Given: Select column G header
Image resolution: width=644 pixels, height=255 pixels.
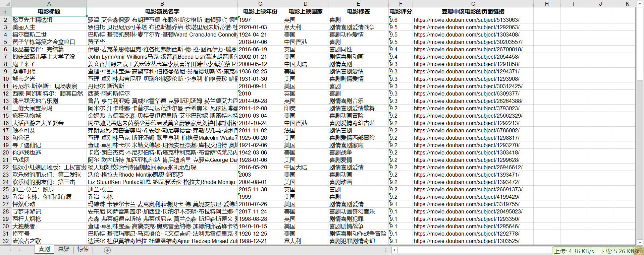Looking at the screenshot, I should (473, 4).
